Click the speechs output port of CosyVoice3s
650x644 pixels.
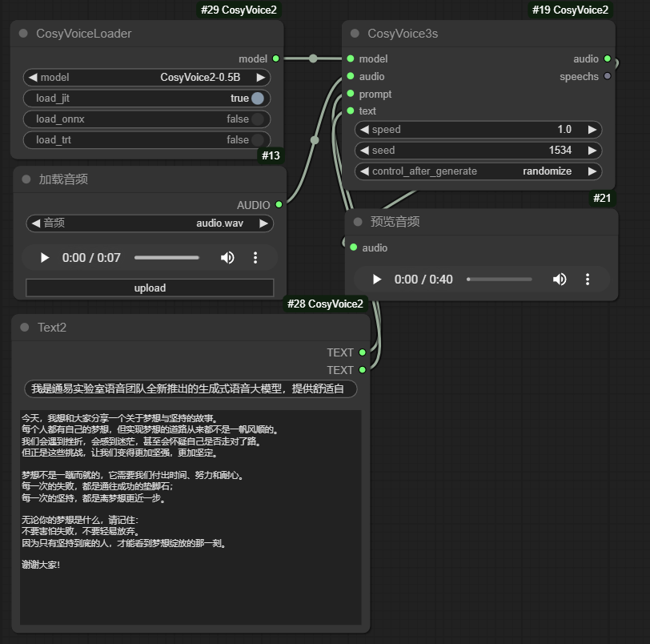coord(608,76)
